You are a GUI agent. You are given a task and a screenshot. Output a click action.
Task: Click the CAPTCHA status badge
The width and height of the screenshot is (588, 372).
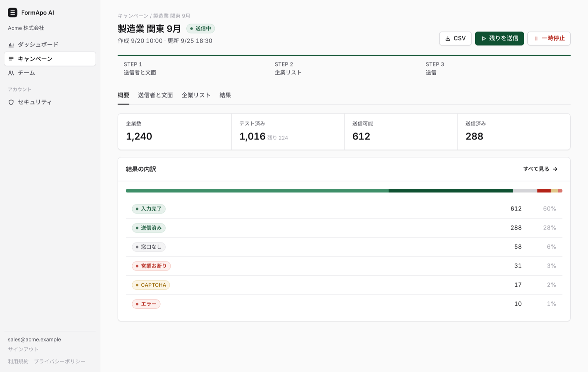click(x=151, y=285)
